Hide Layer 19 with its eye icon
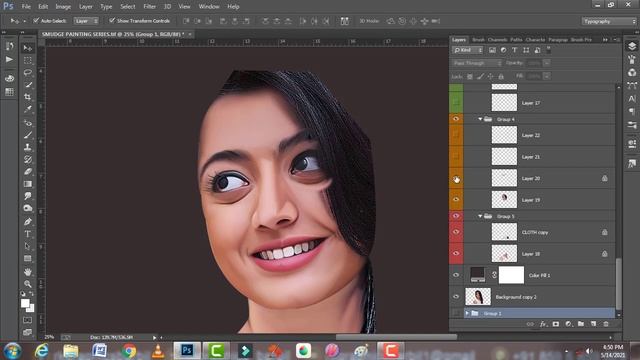 pyautogui.click(x=456, y=200)
